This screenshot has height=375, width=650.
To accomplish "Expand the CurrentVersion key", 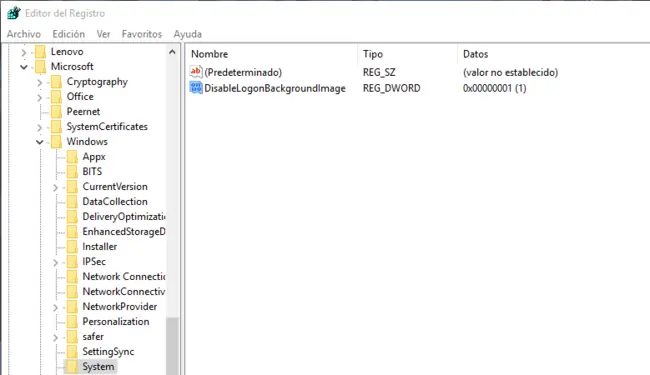I will point(55,187).
